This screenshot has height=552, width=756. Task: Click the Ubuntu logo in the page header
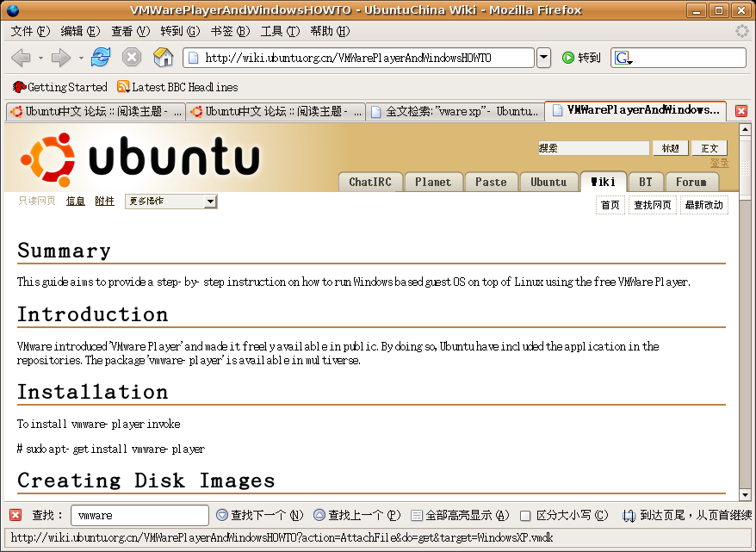coord(139,159)
